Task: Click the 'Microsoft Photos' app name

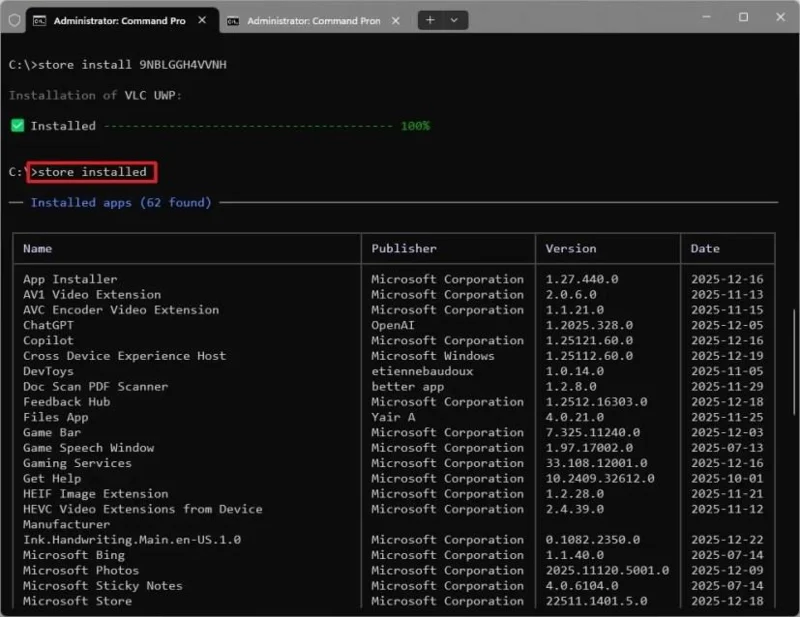Action: [x=81, y=570]
